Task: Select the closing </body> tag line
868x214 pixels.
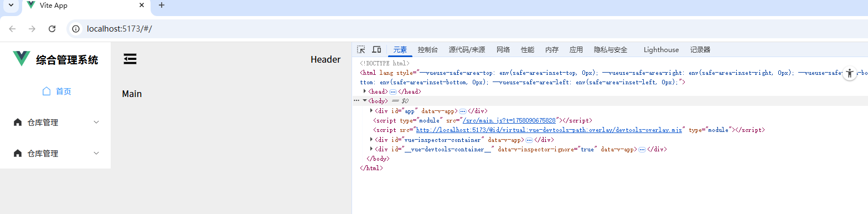Action: click(x=379, y=159)
